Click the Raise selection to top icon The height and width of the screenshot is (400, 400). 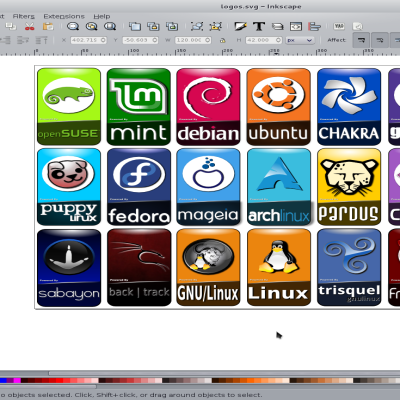point(42,40)
